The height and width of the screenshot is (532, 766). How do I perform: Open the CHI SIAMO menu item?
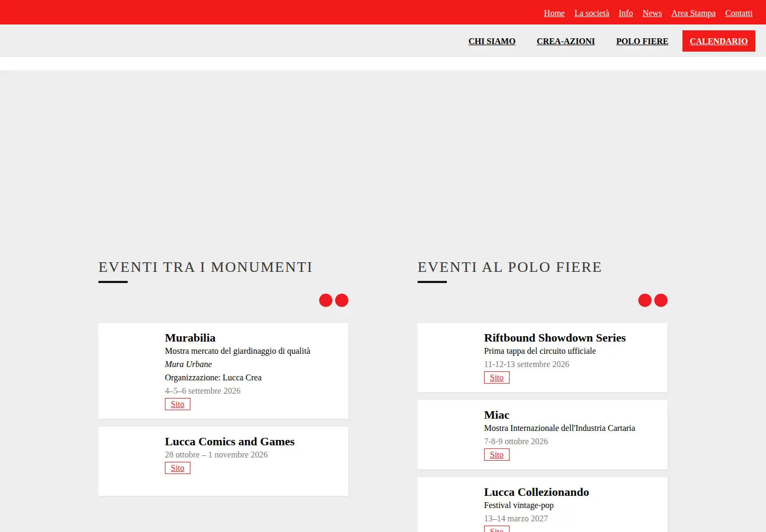pyautogui.click(x=492, y=41)
